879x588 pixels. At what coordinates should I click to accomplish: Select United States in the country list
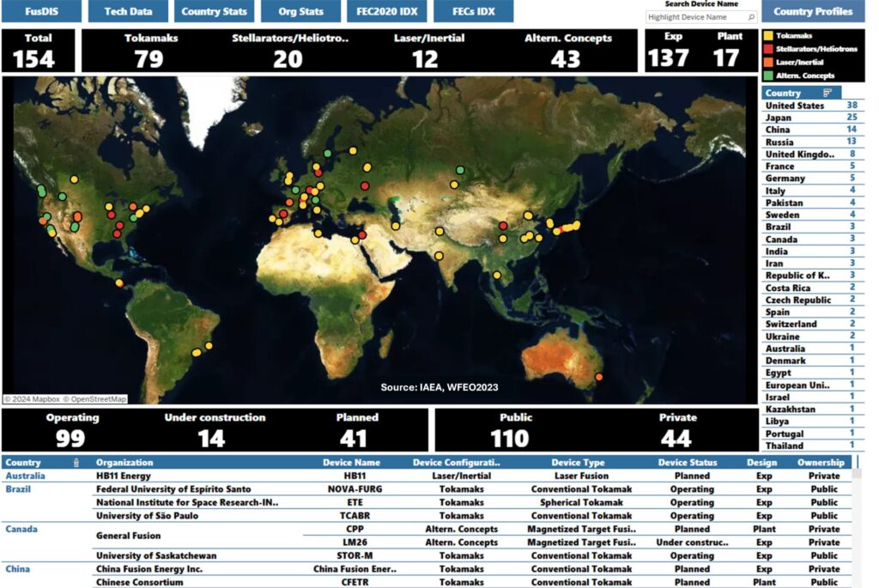pos(794,106)
